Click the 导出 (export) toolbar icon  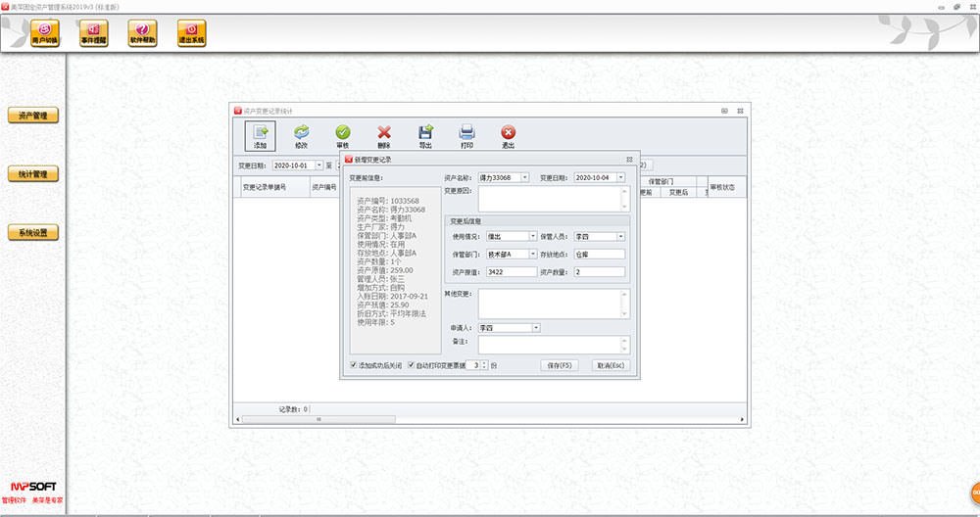[x=425, y=135]
